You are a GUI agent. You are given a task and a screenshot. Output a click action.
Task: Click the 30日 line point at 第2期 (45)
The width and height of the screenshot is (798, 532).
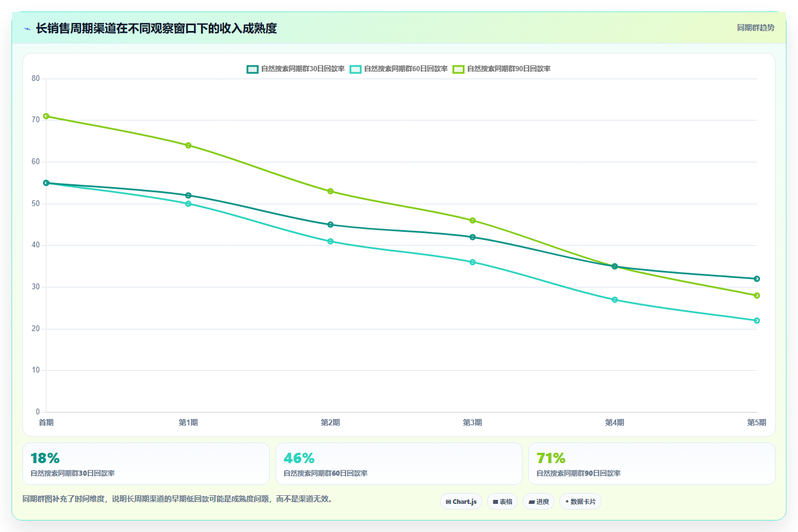click(331, 225)
